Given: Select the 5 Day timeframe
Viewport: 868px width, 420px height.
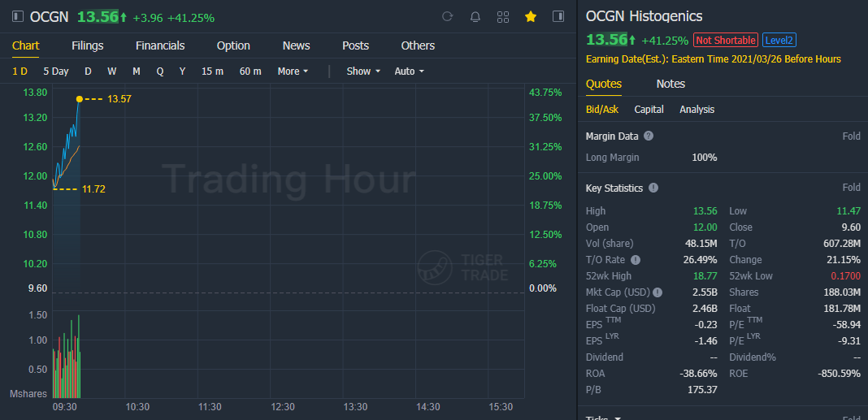Looking at the screenshot, I should tap(56, 71).
